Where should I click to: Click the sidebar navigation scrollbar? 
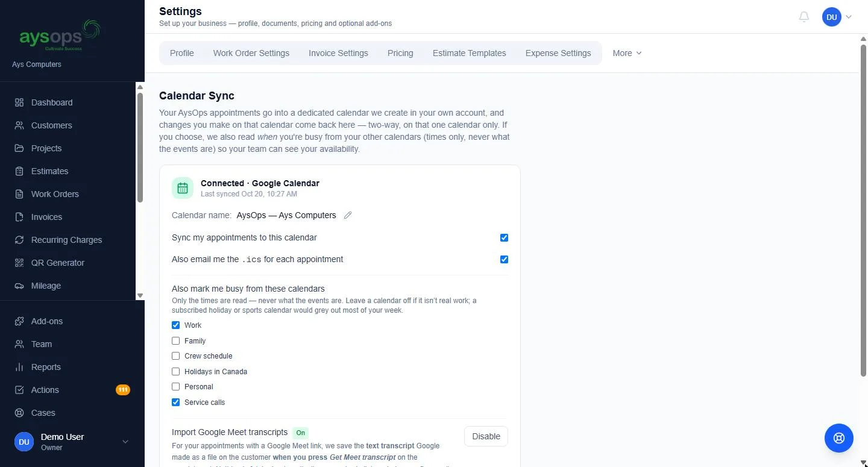(x=140, y=148)
